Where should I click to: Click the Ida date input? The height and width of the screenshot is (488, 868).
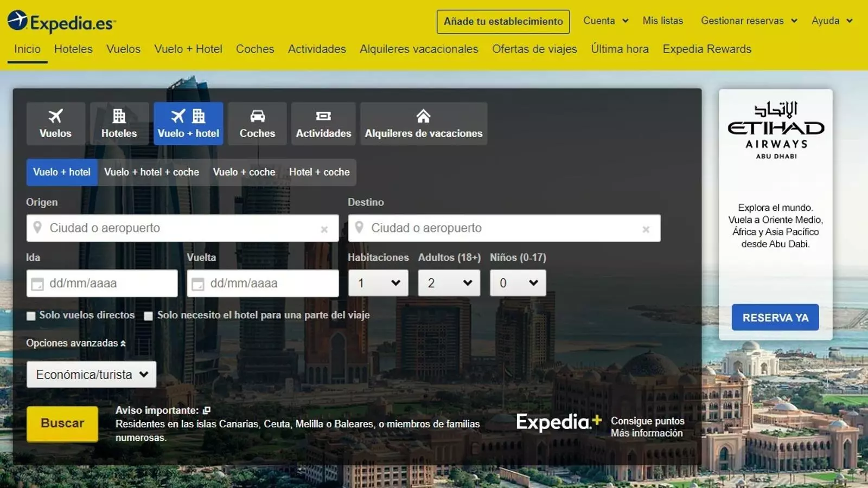(x=102, y=284)
